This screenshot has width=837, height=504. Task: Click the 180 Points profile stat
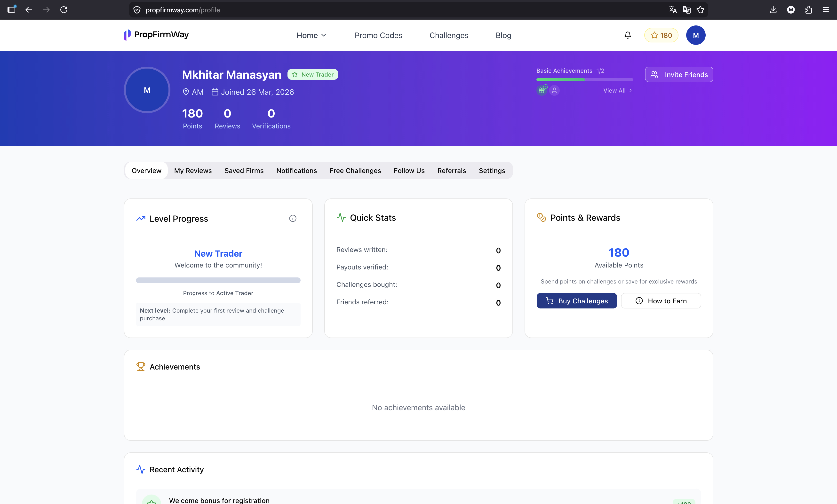click(192, 118)
